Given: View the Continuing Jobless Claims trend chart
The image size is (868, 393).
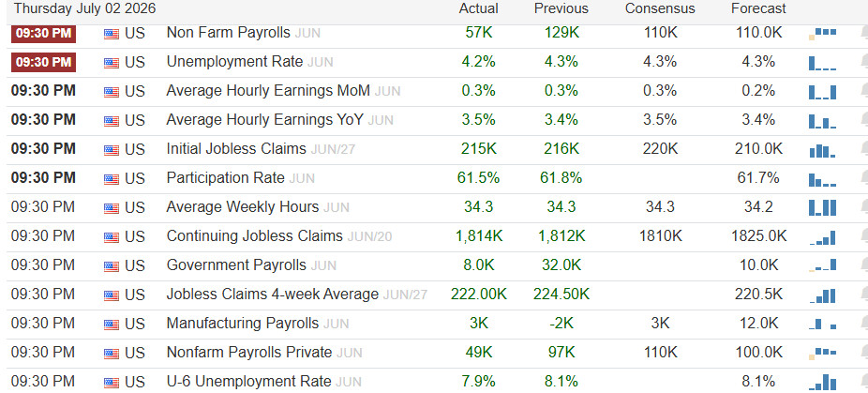Looking at the screenshot, I should (x=823, y=237).
